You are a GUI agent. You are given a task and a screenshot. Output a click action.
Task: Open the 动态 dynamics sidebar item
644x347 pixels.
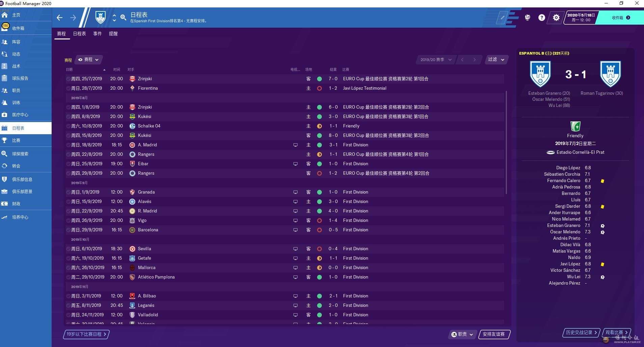[26, 54]
